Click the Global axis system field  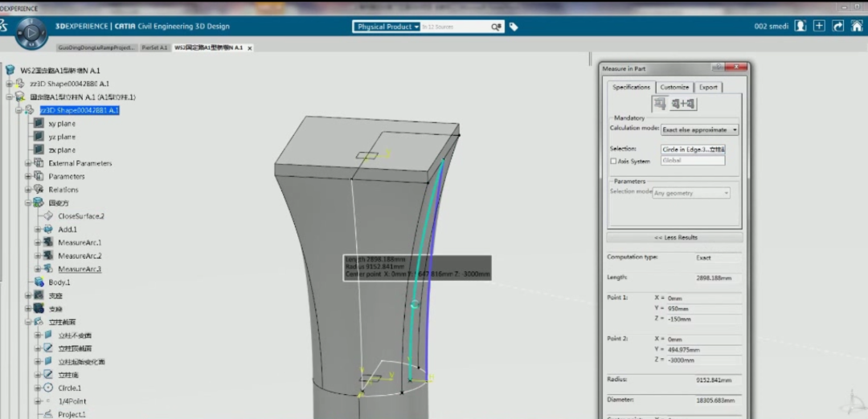(693, 161)
